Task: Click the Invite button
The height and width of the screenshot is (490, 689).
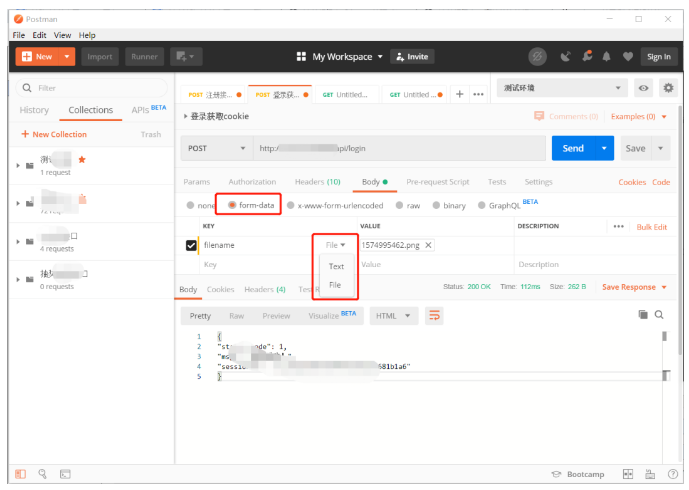Action: tap(412, 56)
